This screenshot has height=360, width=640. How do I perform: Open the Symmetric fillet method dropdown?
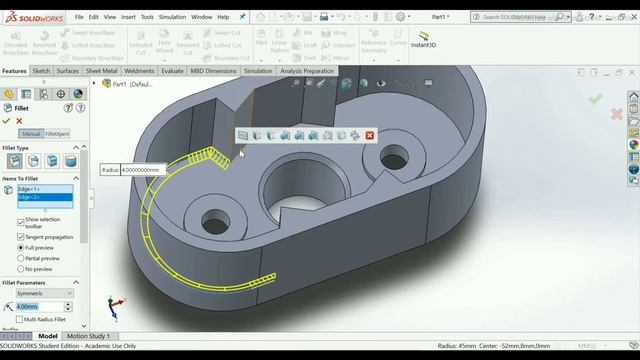coord(44,293)
